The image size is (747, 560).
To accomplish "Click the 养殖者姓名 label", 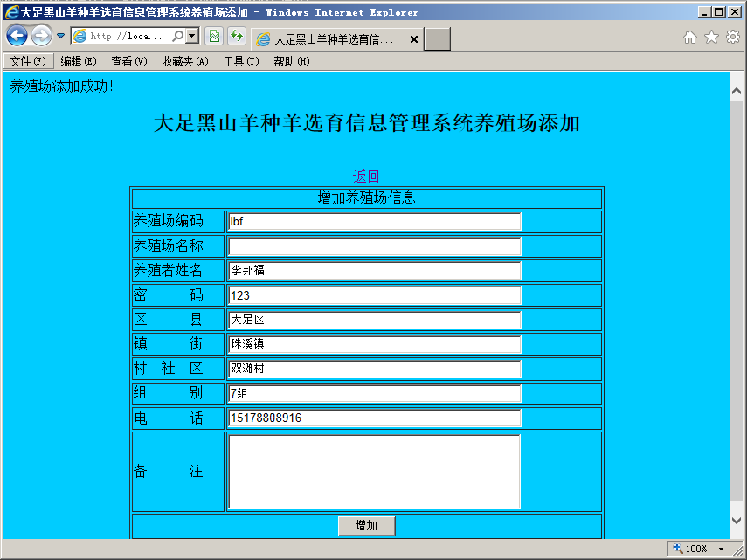I will (x=168, y=271).
